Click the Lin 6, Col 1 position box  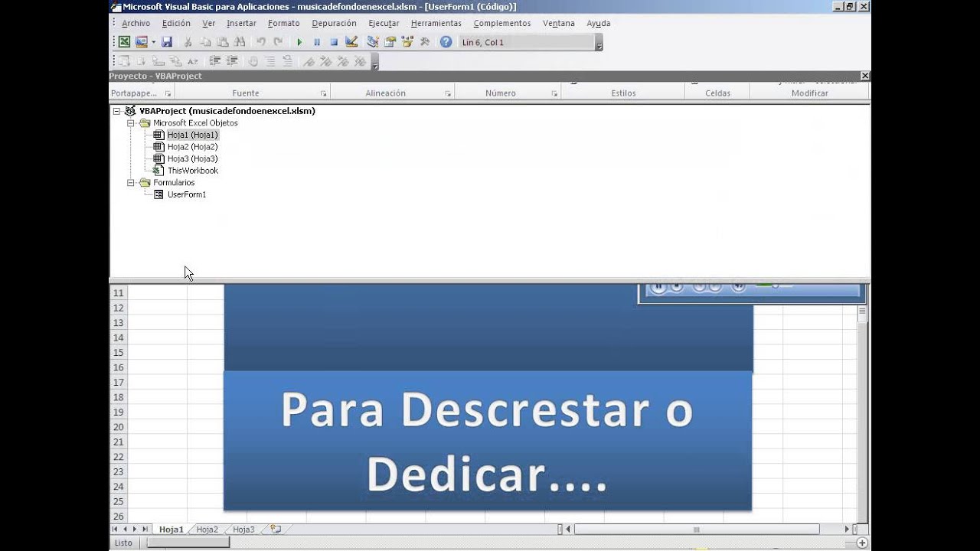[x=527, y=42]
